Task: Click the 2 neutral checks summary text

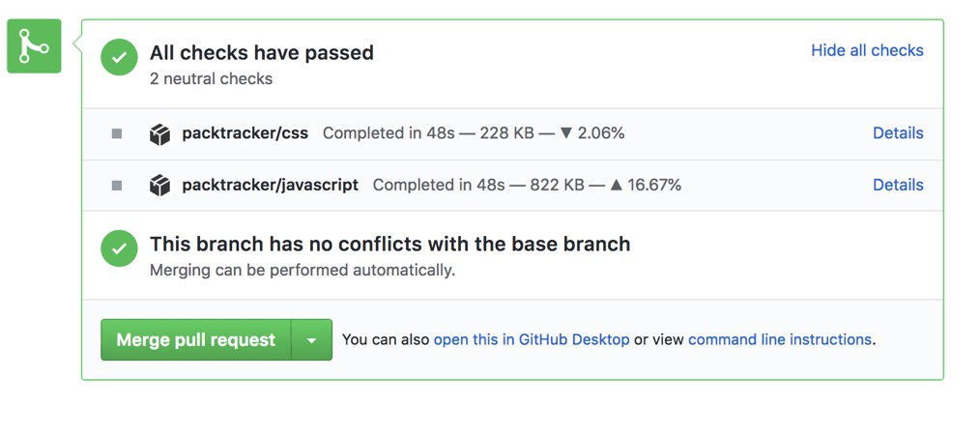Action: pyautogui.click(x=212, y=78)
